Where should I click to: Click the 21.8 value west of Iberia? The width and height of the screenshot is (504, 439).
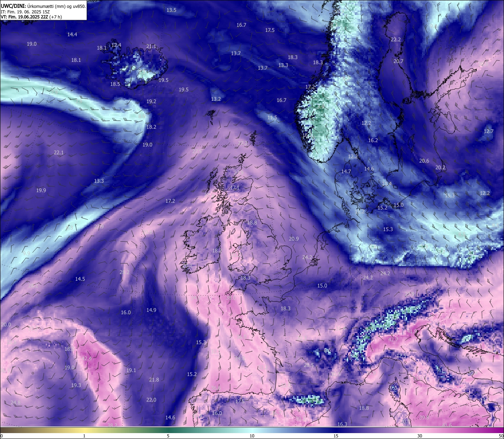point(154,380)
